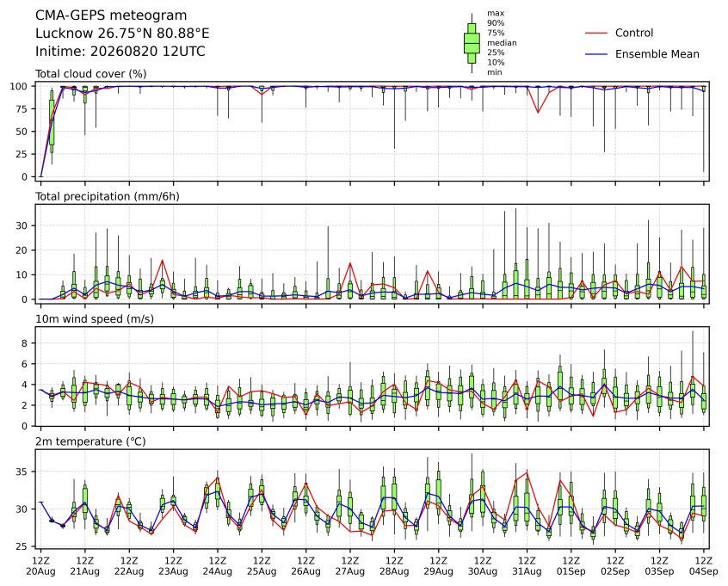Click the 12Z 24Aug axis tick label
Screen dimensions: 728x586
tap(218, 566)
